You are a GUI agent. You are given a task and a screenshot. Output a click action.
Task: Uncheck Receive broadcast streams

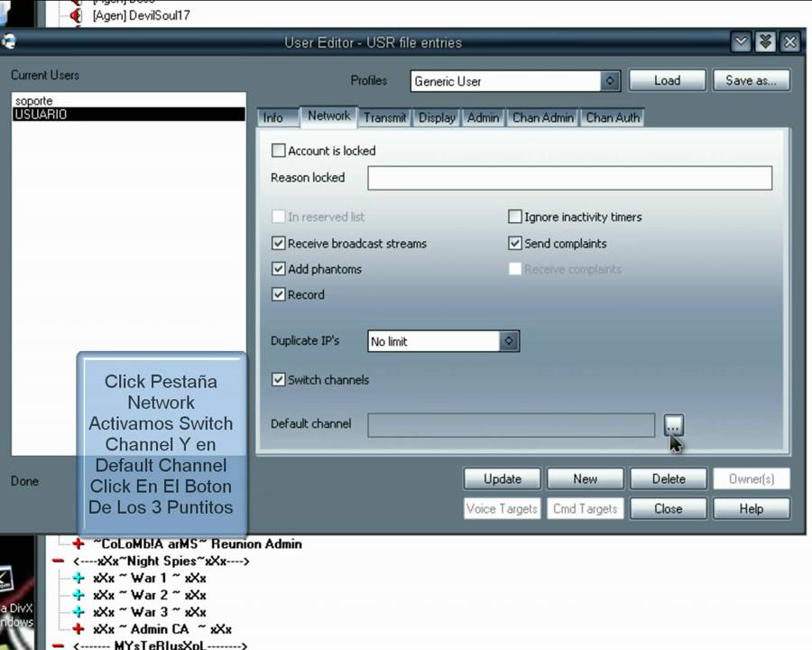click(279, 243)
